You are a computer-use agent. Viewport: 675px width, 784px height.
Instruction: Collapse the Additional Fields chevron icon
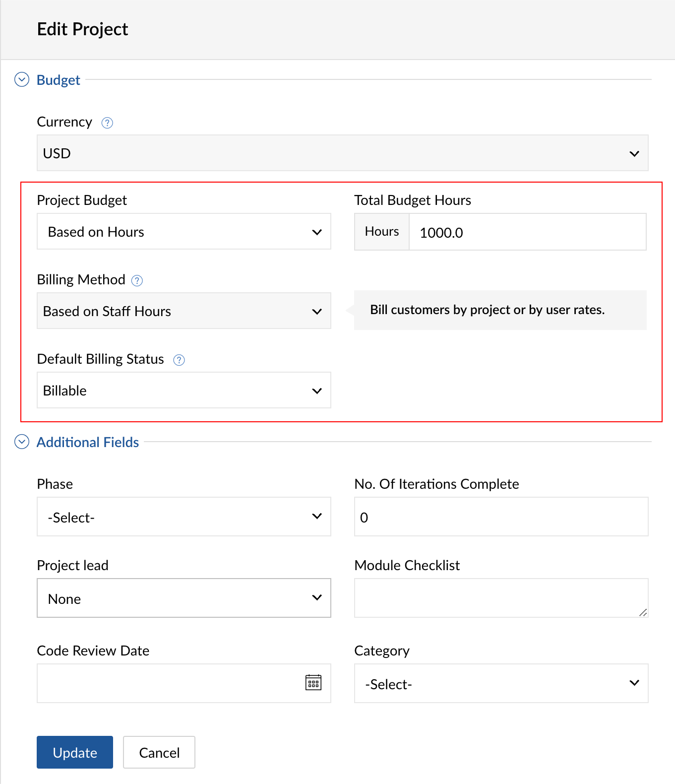click(22, 442)
